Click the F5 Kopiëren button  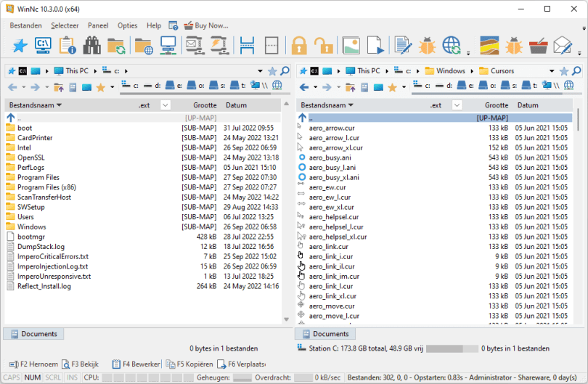pos(189,364)
